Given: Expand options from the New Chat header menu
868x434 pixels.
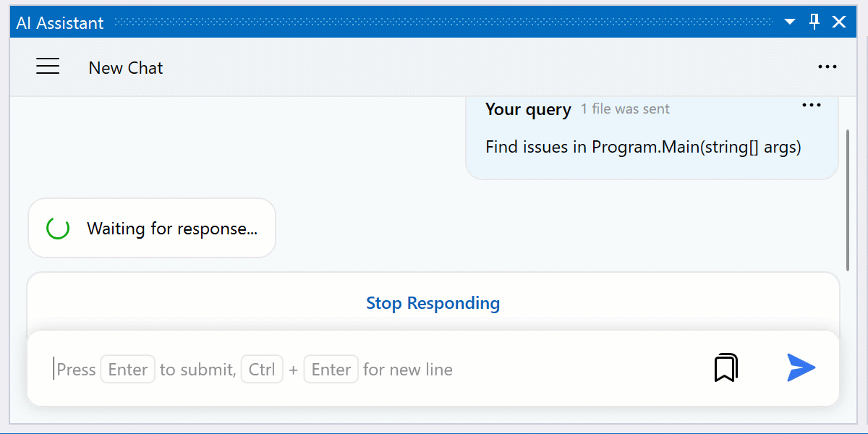Looking at the screenshot, I should (827, 66).
